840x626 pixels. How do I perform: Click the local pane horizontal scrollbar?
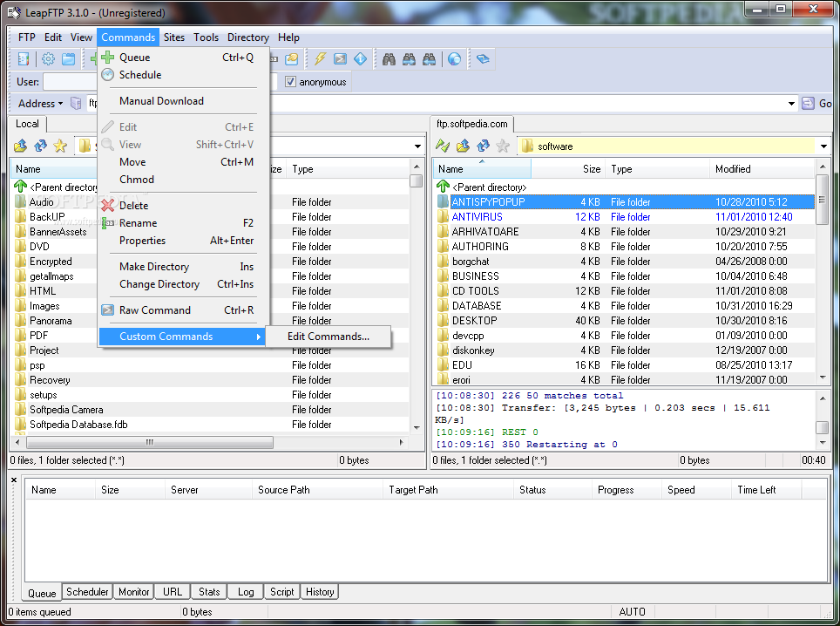[150, 443]
